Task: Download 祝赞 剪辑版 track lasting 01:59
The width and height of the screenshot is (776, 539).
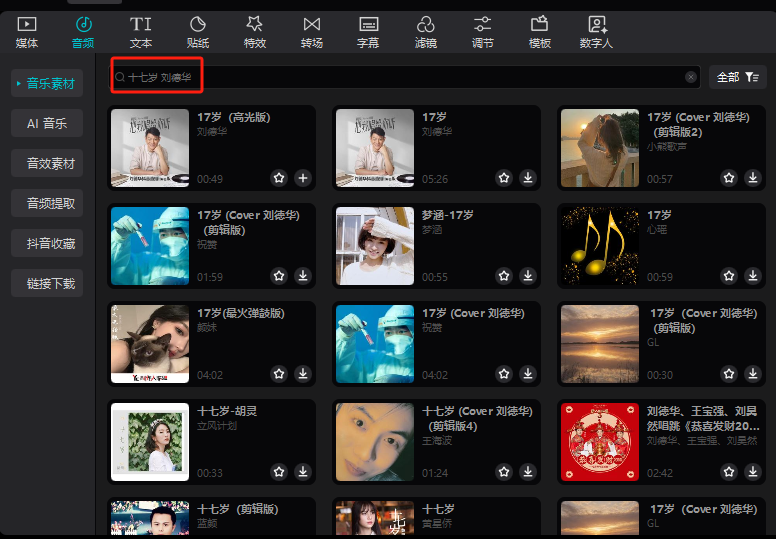Action: point(303,276)
